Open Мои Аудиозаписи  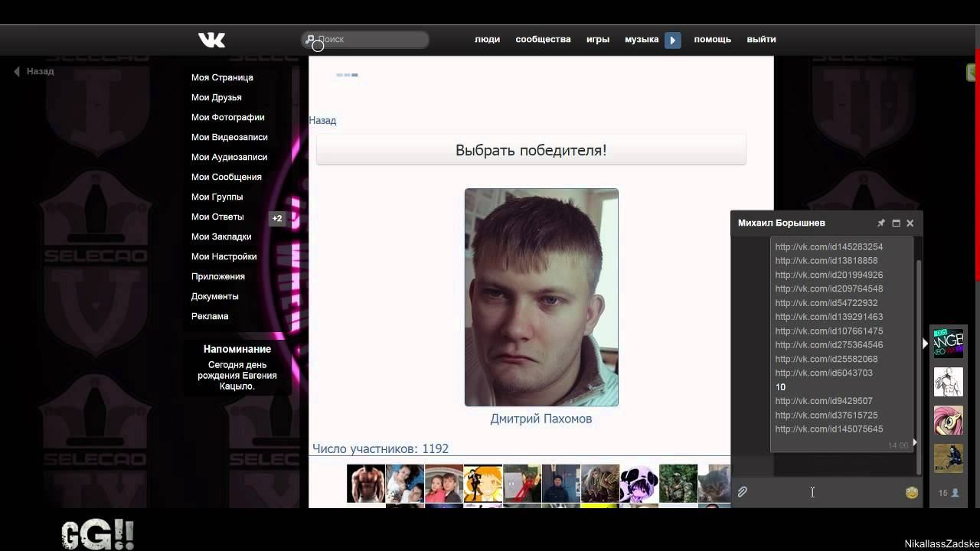tap(230, 157)
